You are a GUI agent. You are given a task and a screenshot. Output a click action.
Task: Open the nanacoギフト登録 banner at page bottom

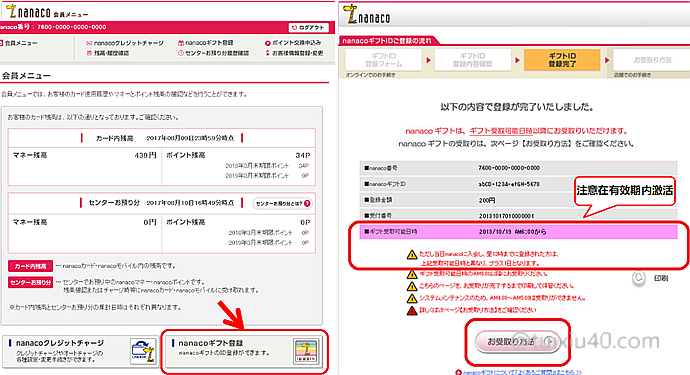(x=245, y=352)
